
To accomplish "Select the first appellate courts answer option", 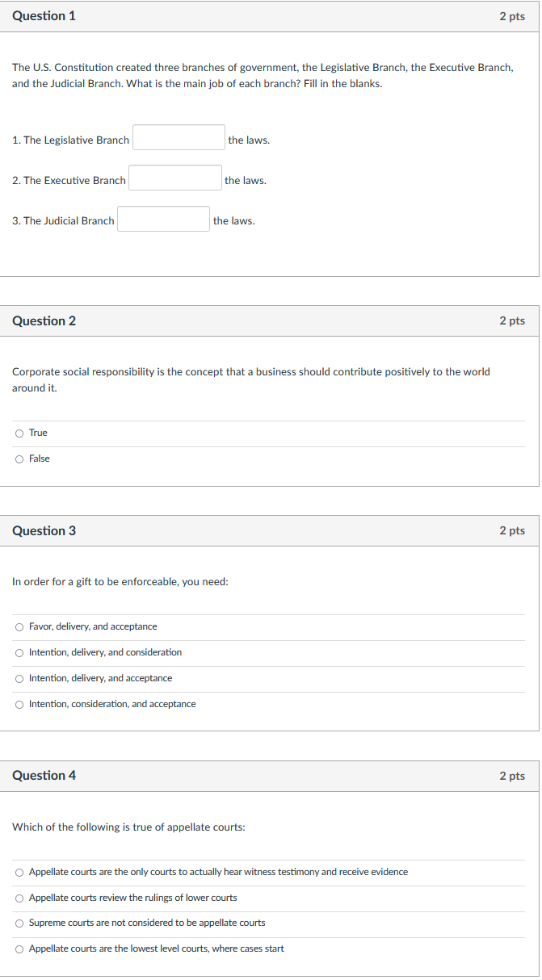I will tap(19, 872).
